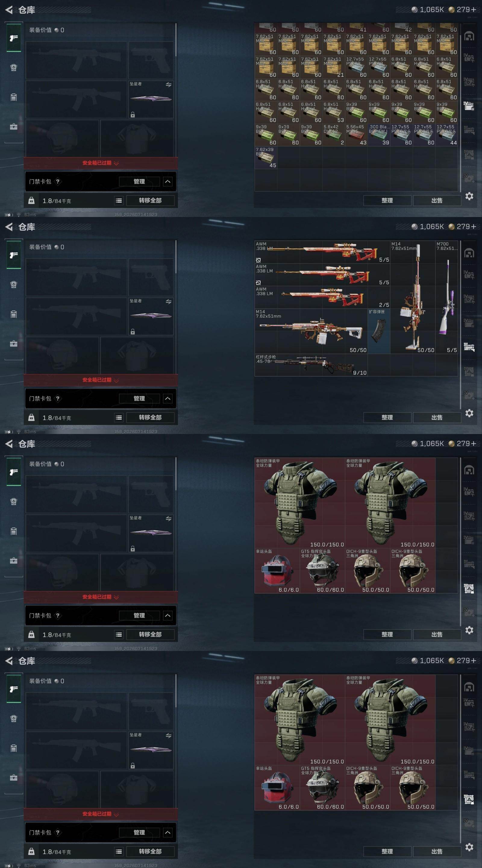The width and height of the screenshot is (482, 868).
Task: Select 7.62x39 BP ammo stack showing 45
Action: click(266, 157)
